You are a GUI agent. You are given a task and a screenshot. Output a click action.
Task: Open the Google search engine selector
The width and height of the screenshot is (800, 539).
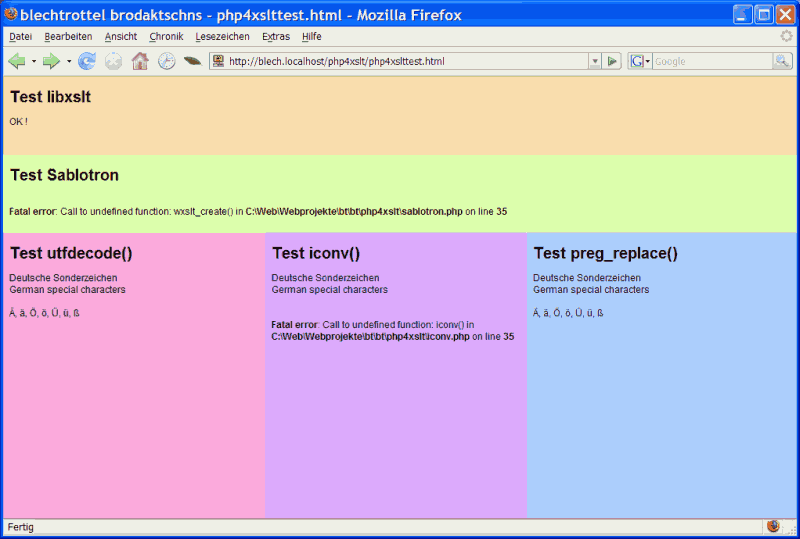pos(640,61)
